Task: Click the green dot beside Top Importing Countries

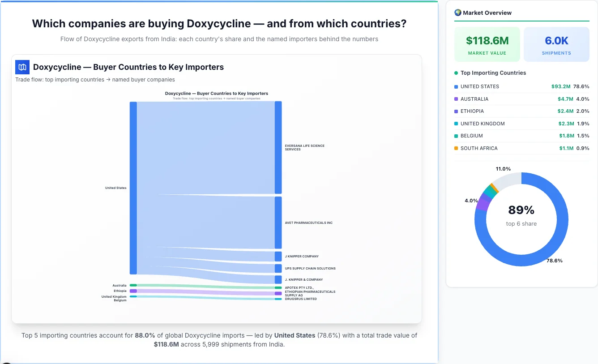Action: point(456,73)
